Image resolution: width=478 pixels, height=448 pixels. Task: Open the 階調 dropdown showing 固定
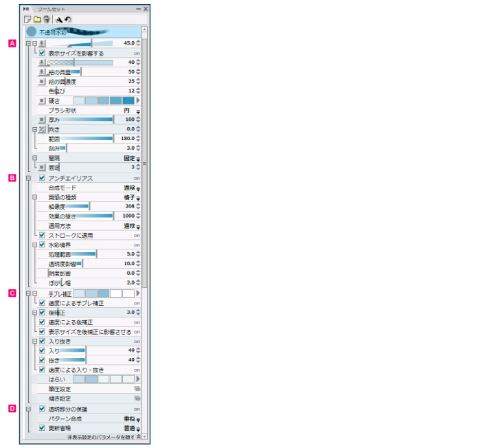point(138,159)
